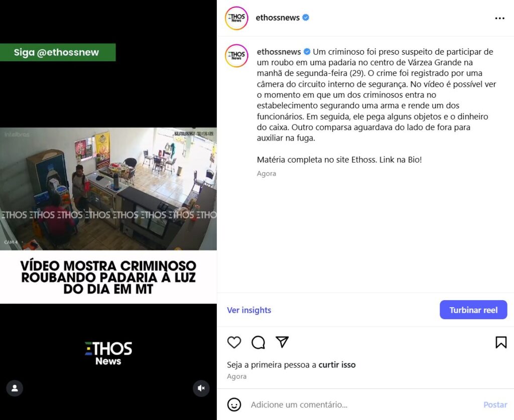Click the Agora timestamp under the likes

click(237, 376)
